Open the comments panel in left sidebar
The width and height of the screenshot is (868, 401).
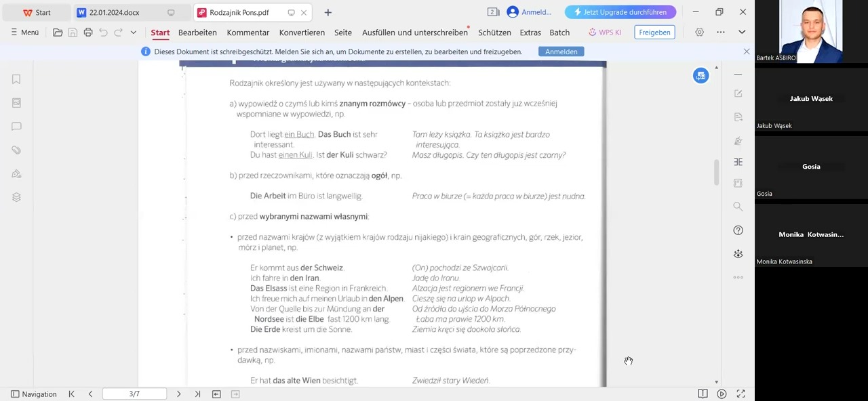(16, 127)
